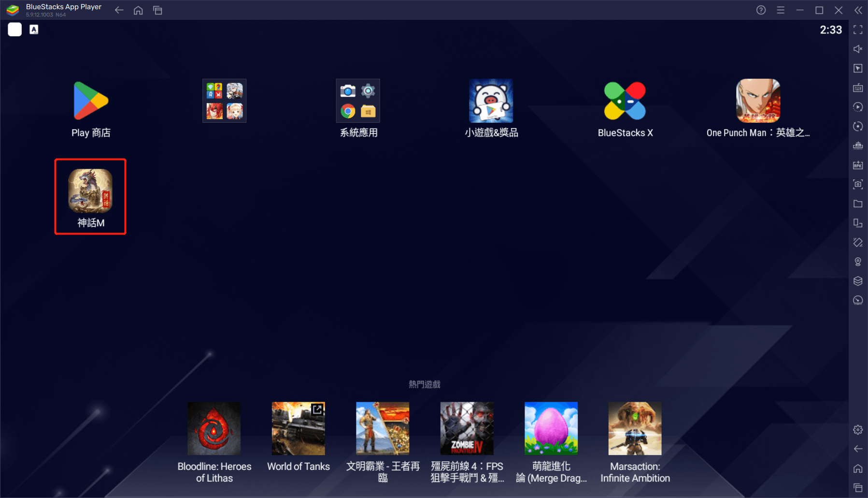The height and width of the screenshot is (498, 868).
Task: Rotate screen with rotate icon
Action: click(x=858, y=223)
